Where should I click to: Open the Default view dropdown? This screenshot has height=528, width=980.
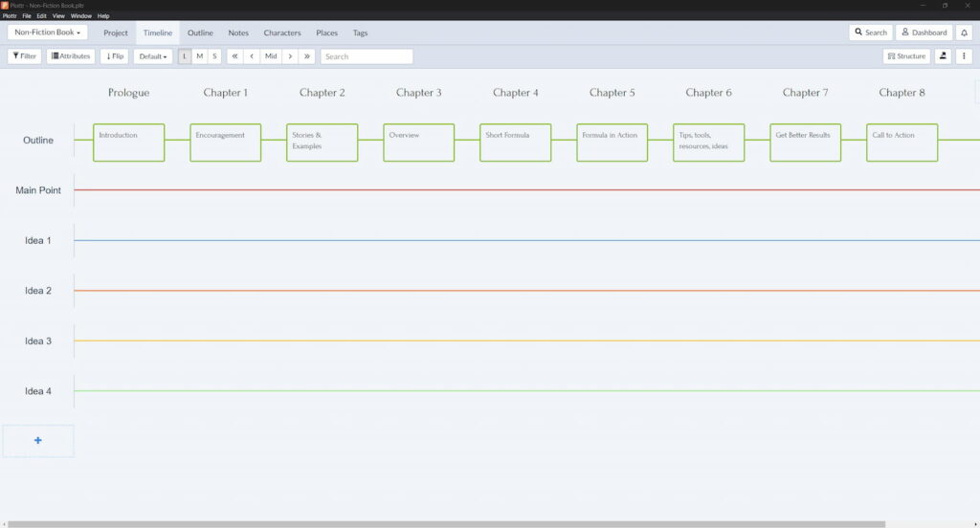point(152,56)
